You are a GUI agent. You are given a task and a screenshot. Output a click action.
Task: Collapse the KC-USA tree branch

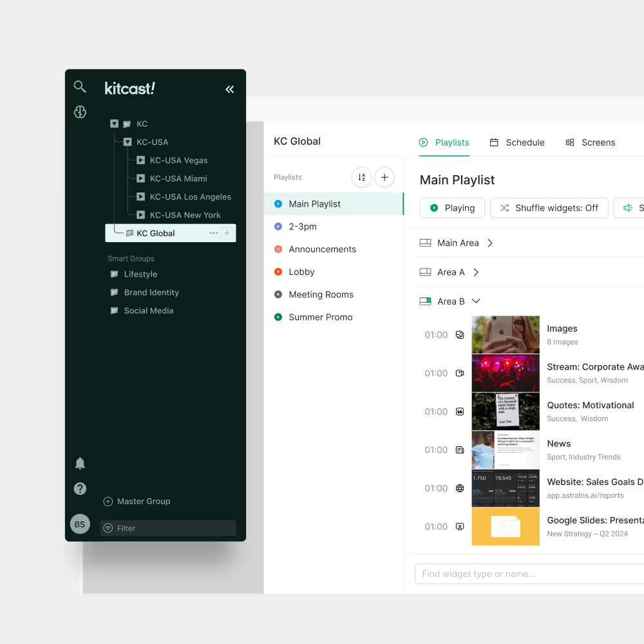(x=128, y=142)
